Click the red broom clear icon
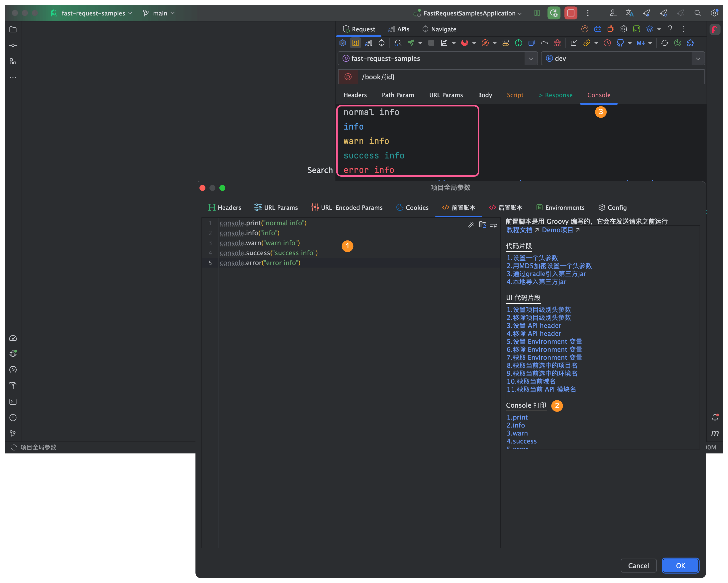This screenshot has width=728, height=583. 557,43
